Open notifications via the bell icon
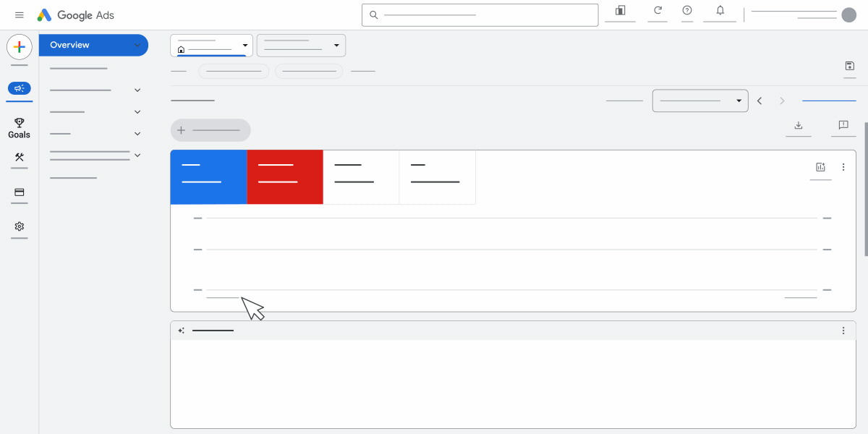 coord(719,12)
